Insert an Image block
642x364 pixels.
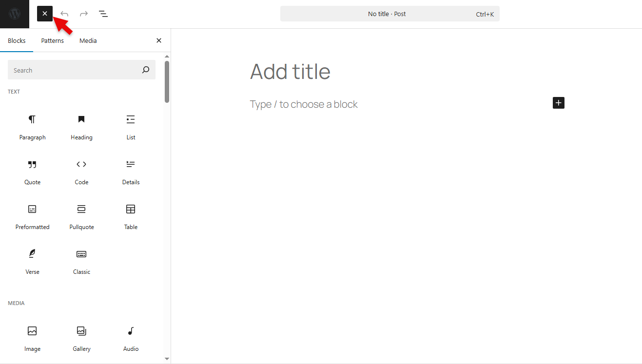[32, 339]
